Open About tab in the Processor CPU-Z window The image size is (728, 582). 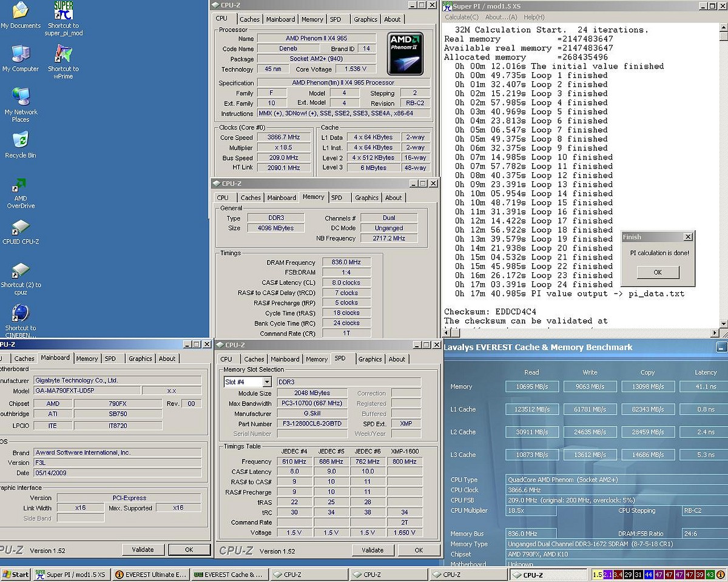pos(392,19)
